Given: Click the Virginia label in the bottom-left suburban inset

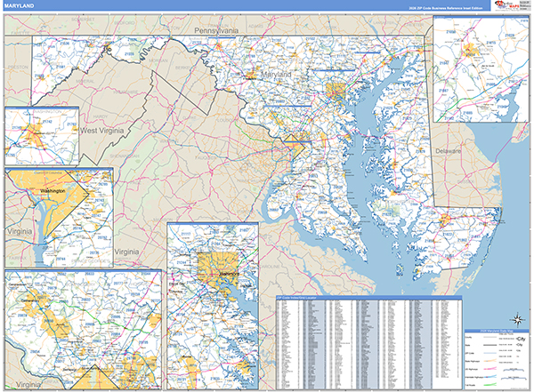Looking at the screenshot, I should (x=28, y=385).
